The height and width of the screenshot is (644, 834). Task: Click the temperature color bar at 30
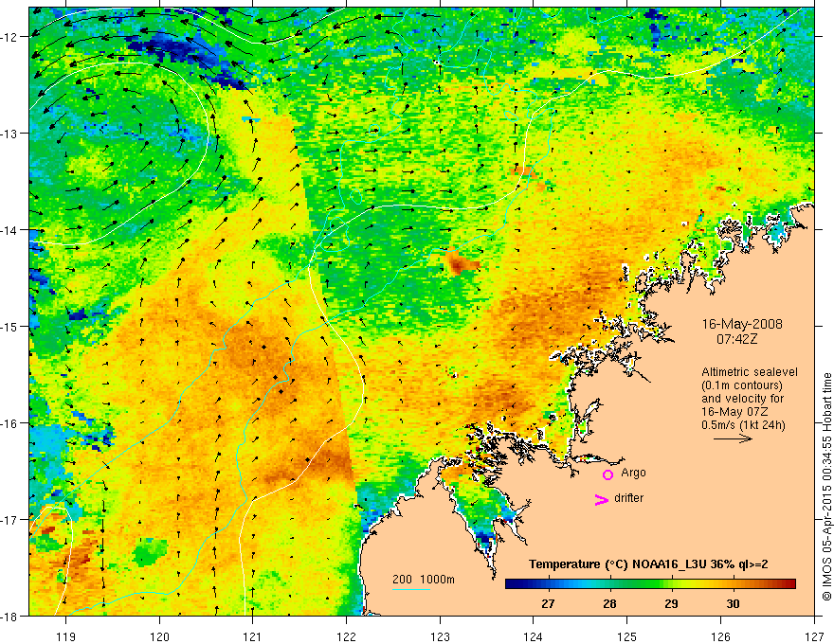tap(733, 583)
